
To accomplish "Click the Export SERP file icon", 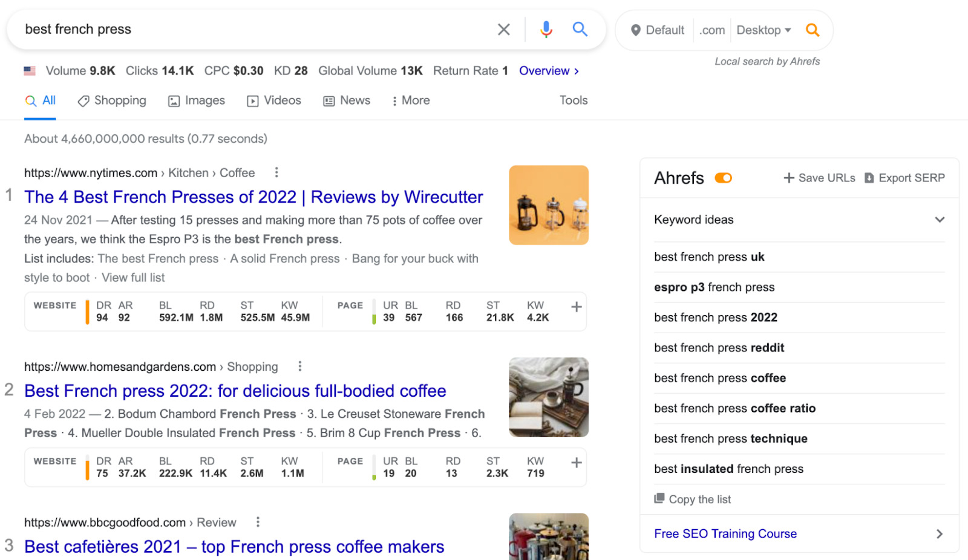I will coord(869,178).
